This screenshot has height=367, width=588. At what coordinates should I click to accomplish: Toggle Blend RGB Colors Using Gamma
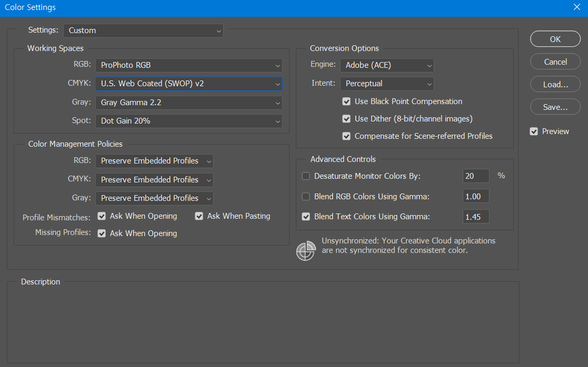point(306,197)
